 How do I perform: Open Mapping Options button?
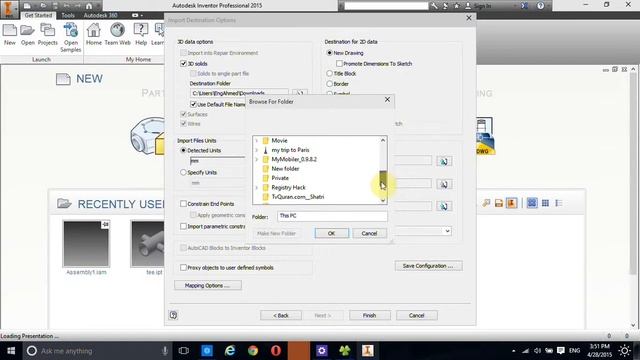(207, 285)
